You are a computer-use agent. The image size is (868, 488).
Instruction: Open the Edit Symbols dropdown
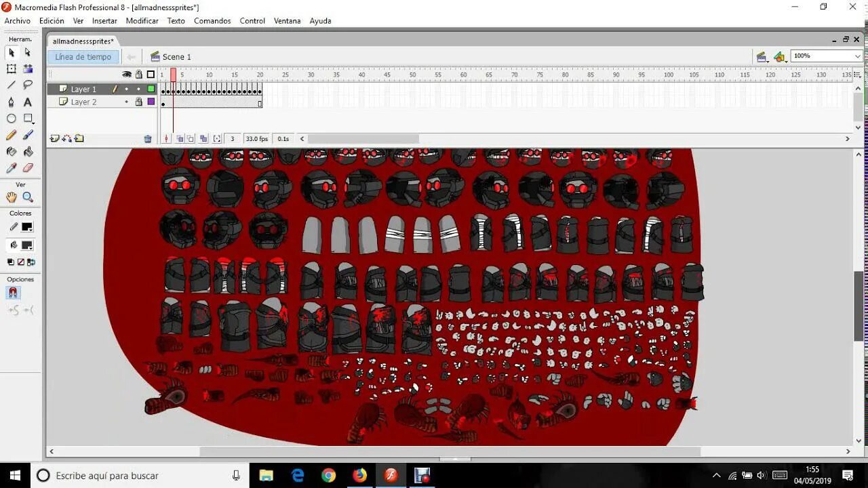coord(780,57)
